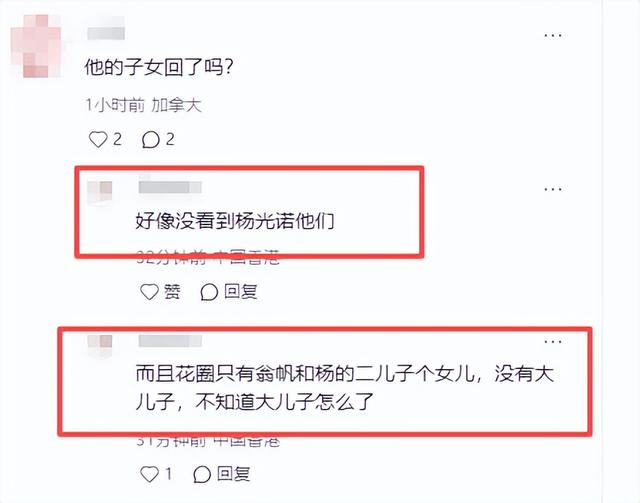Click like count 2 on top comment
Viewport: 640px width, 503px height.
[118, 140]
